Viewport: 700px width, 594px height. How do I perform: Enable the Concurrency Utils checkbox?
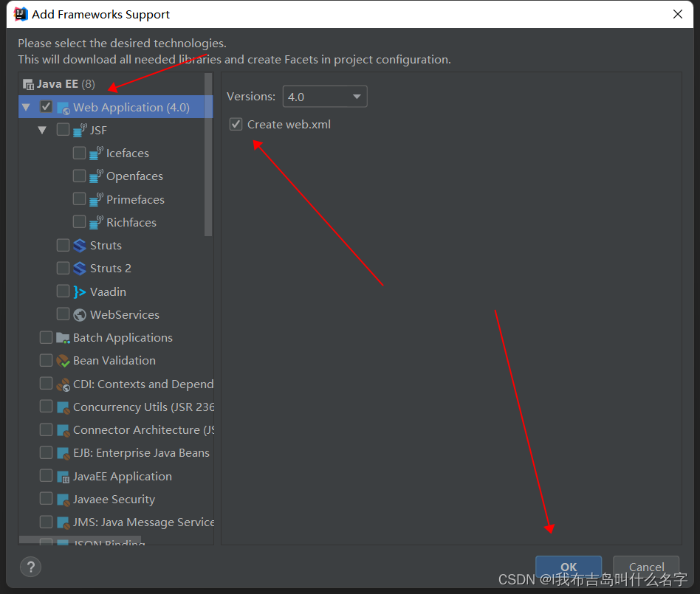[x=46, y=406]
